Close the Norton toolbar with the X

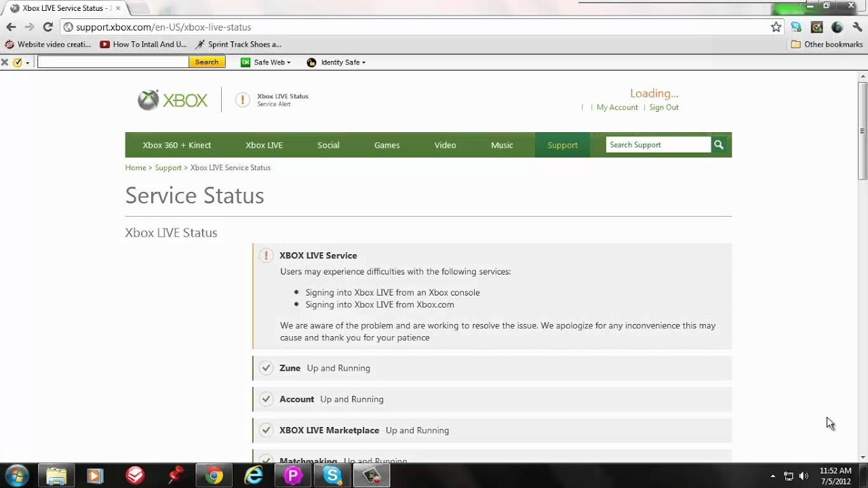5,62
